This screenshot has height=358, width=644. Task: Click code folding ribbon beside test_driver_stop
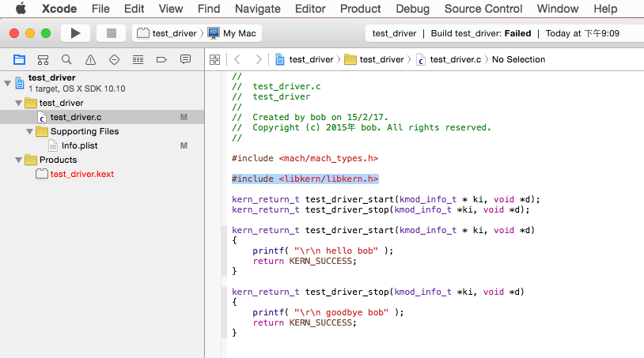pos(224,312)
